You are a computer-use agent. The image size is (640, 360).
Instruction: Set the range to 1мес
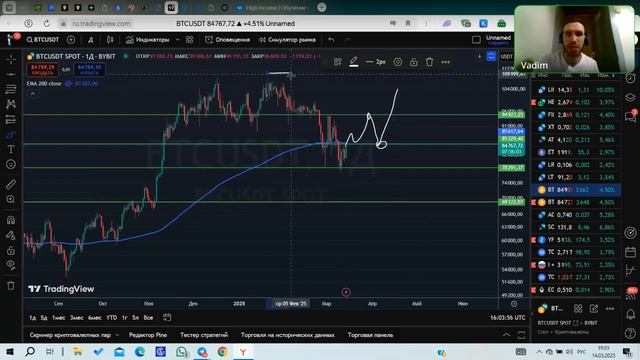pos(58,318)
